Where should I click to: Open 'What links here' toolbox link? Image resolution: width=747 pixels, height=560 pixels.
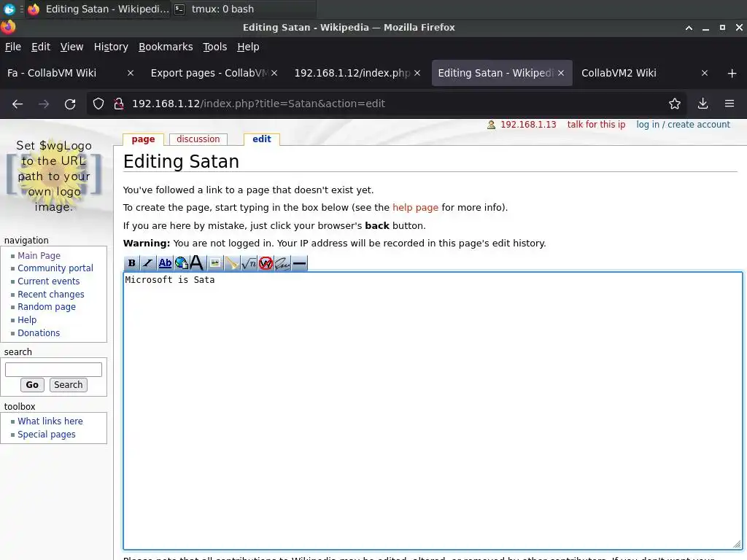click(x=50, y=421)
